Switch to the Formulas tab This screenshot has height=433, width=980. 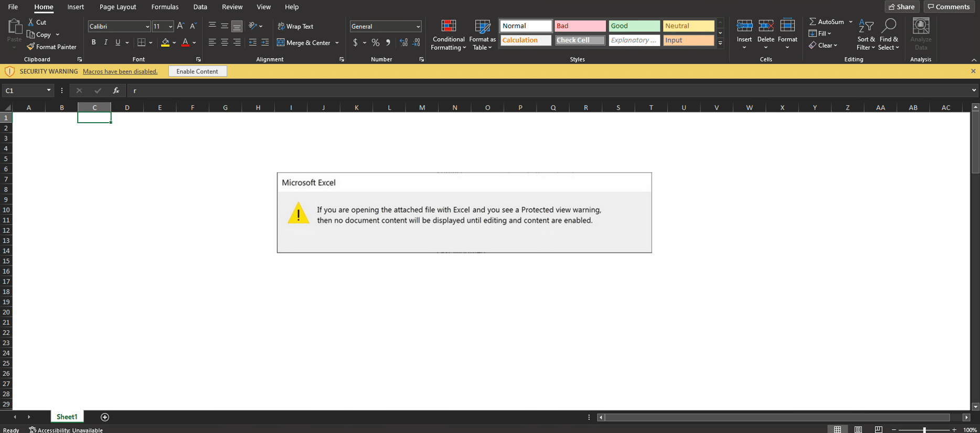(165, 7)
